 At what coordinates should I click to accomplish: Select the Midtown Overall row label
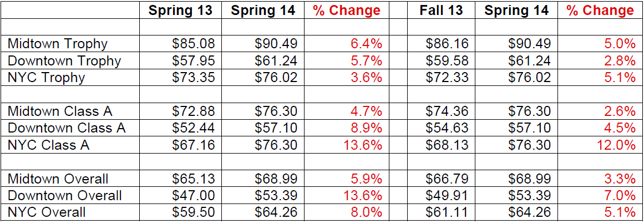pyautogui.click(x=58, y=179)
